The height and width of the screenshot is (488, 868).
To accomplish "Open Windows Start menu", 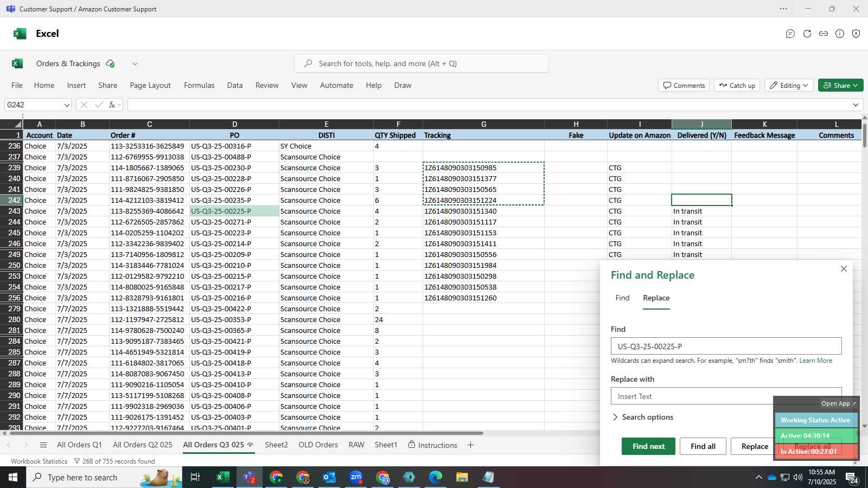I will click(x=13, y=477).
